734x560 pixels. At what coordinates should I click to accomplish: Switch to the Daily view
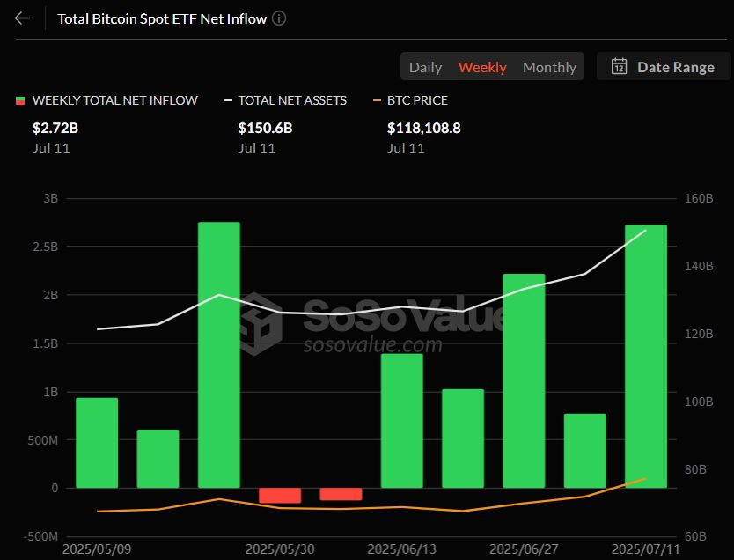click(x=425, y=67)
